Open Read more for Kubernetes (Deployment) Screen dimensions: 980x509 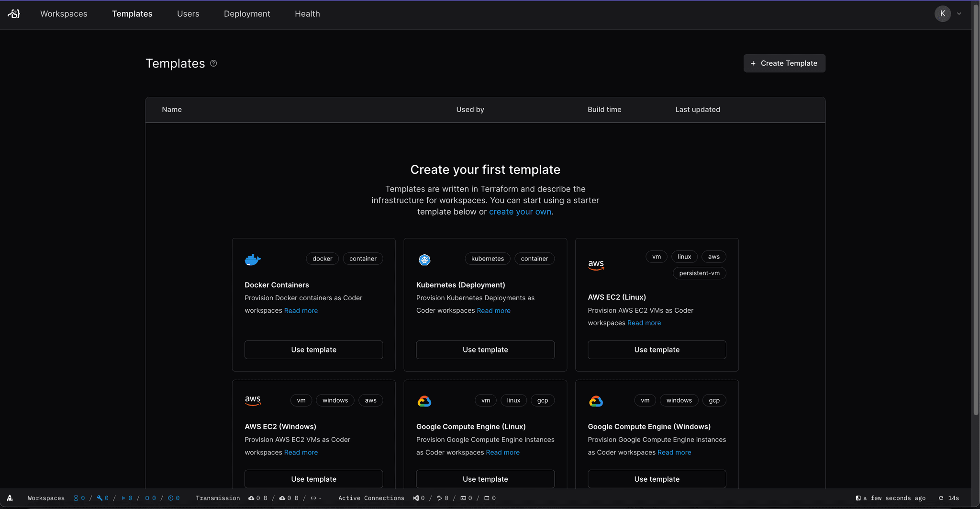coord(494,311)
